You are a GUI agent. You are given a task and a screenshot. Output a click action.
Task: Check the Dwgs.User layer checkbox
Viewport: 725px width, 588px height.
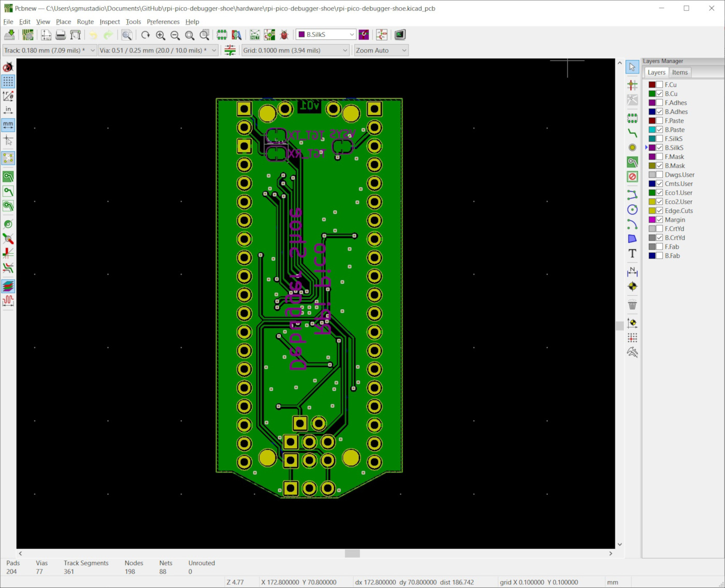point(660,175)
